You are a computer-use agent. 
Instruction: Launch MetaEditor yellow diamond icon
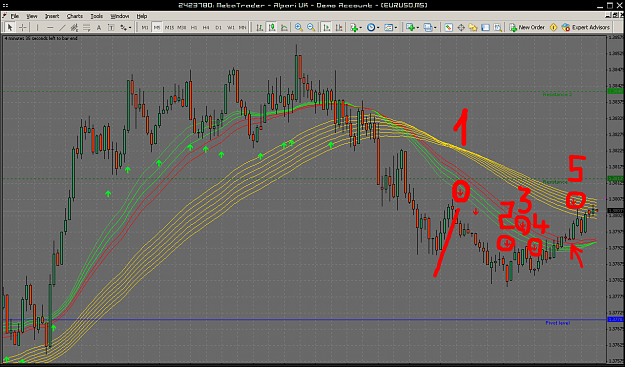[x=553, y=27]
